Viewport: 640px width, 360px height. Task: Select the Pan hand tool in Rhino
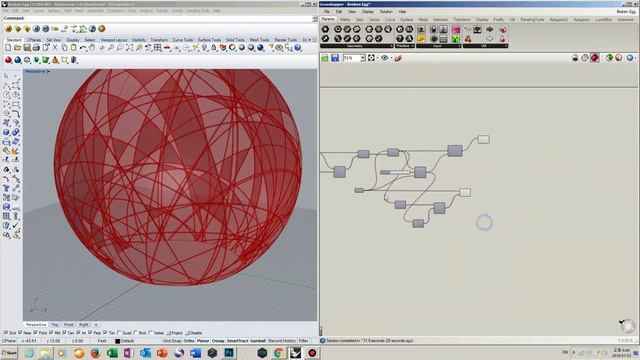(92, 48)
